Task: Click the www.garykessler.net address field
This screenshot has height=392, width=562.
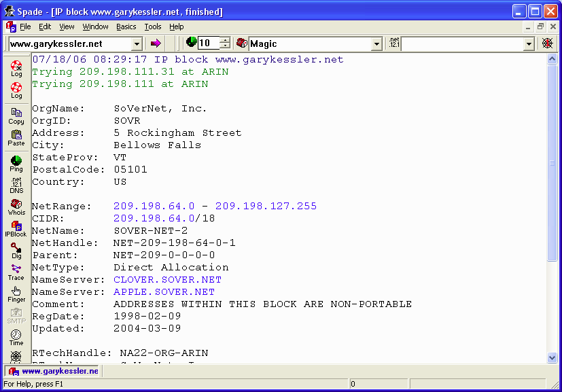Action: click(x=70, y=43)
